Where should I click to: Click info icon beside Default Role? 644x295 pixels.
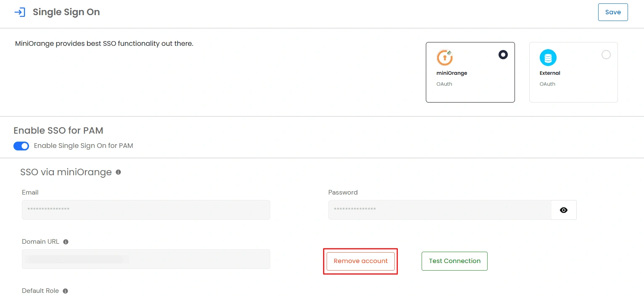[66, 291]
